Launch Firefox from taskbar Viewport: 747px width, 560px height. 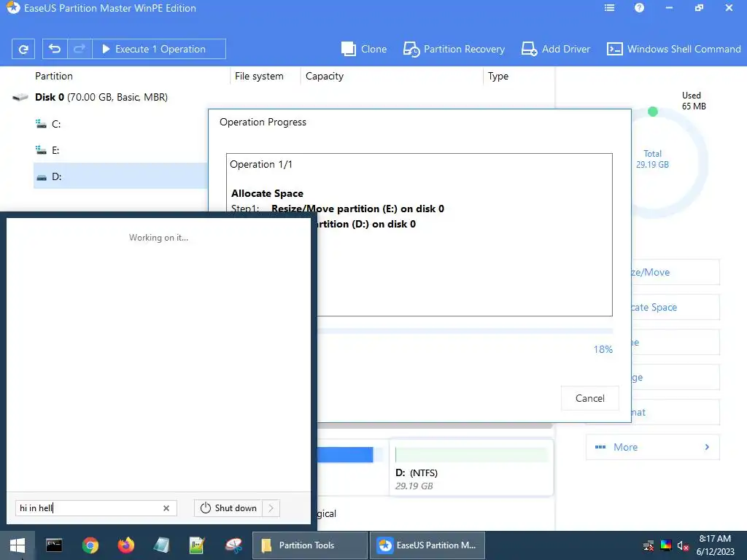[x=125, y=545]
